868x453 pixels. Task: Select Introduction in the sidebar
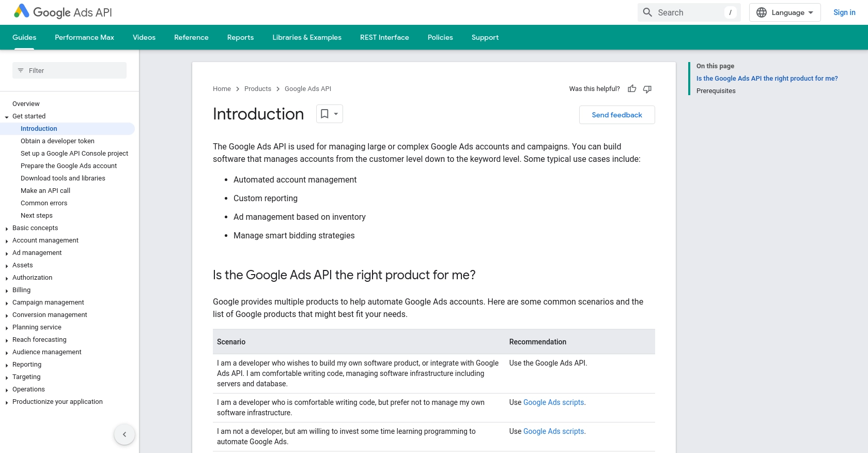tap(39, 129)
